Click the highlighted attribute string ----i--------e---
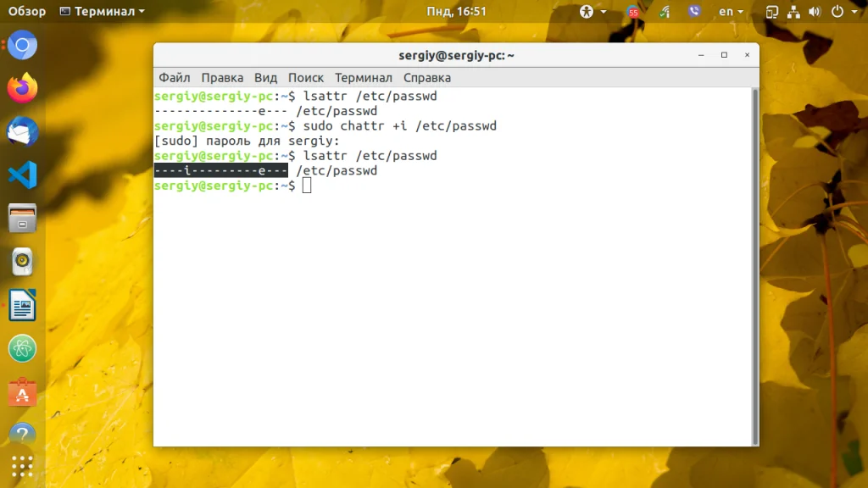 tap(221, 170)
